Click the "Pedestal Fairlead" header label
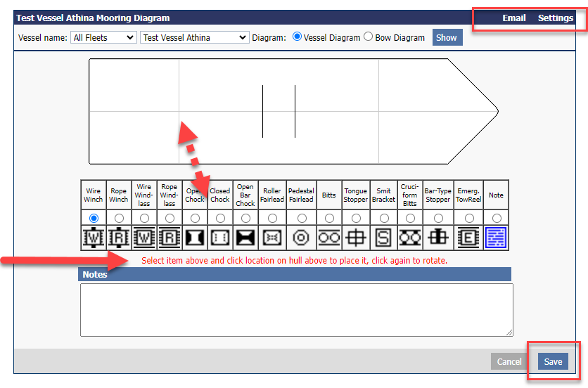 click(301, 195)
